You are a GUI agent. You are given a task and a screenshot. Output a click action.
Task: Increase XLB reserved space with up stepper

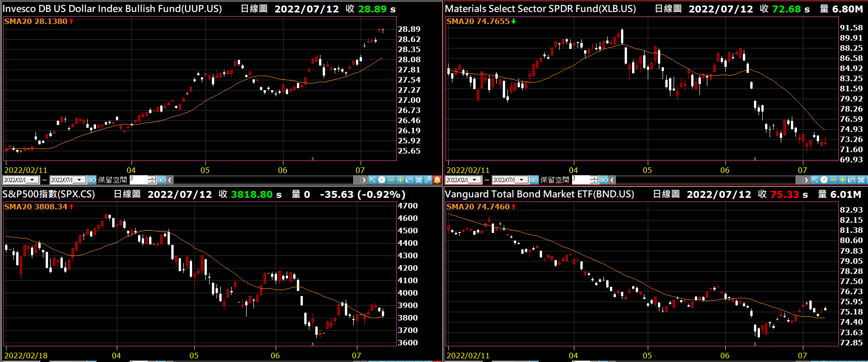594,178
